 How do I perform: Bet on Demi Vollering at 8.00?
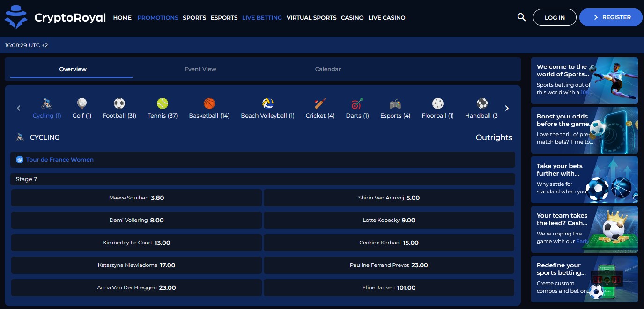136,221
